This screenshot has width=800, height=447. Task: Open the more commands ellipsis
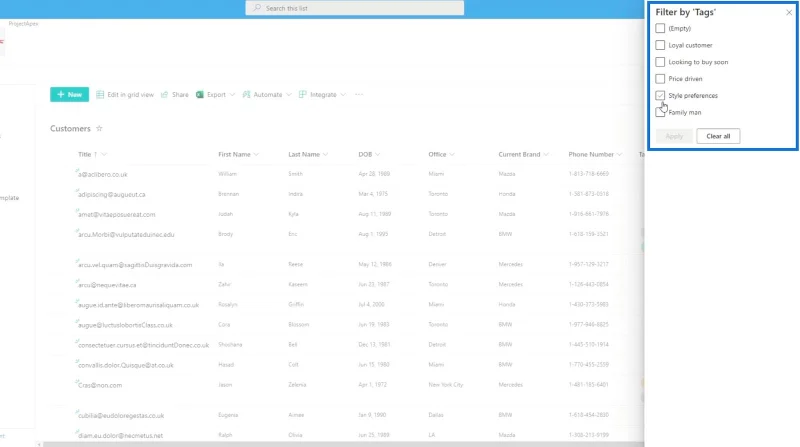(359, 94)
